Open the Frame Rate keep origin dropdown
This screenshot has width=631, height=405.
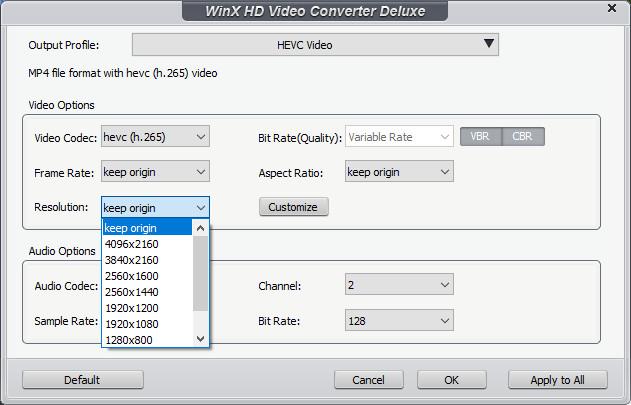(155, 172)
